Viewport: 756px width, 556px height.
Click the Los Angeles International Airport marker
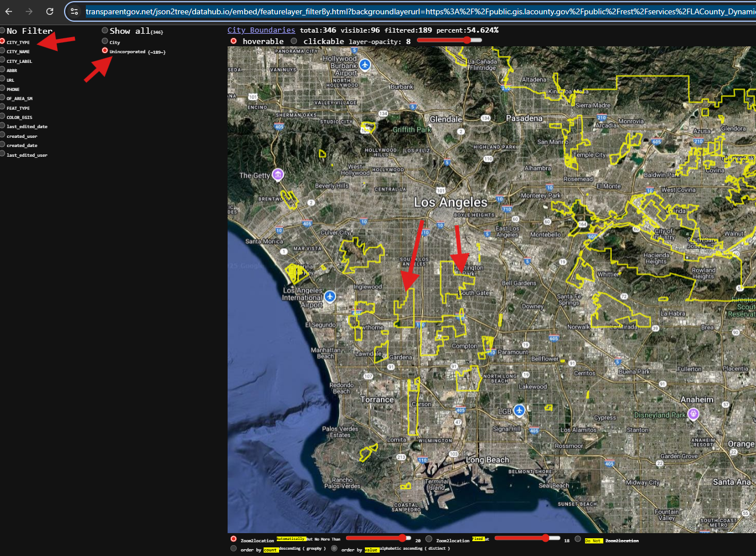(x=330, y=296)
